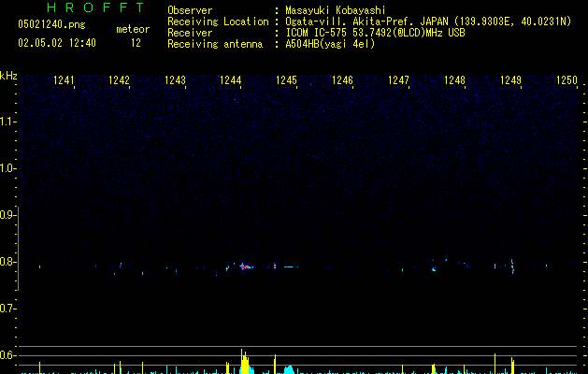Image resolution: width=588 pixels, height=374 pixels.
Task: Select the file name 05021240.png
Action: [x=51, y=25]
